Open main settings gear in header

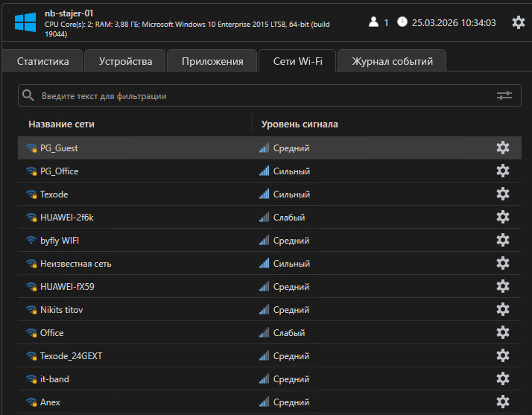519,22
